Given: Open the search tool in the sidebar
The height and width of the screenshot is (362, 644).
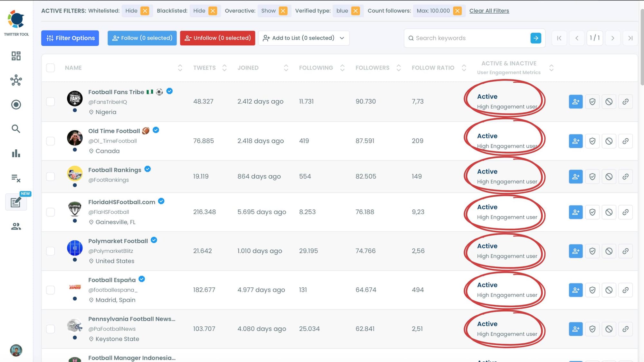Looking at the screenshot, I should pyautogui.click(x=16, y=129).
